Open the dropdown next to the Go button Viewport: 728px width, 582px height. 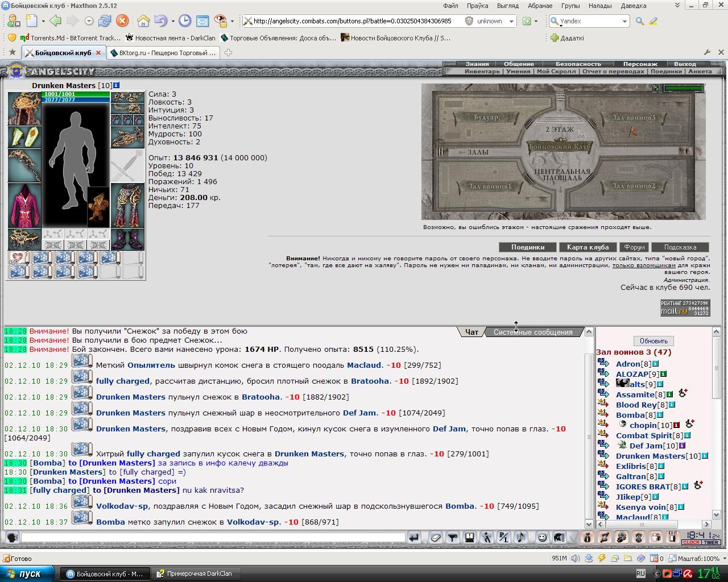(536, 21)
